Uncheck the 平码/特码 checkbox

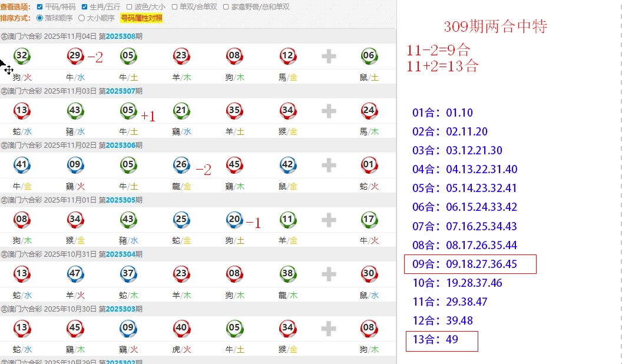39,7
